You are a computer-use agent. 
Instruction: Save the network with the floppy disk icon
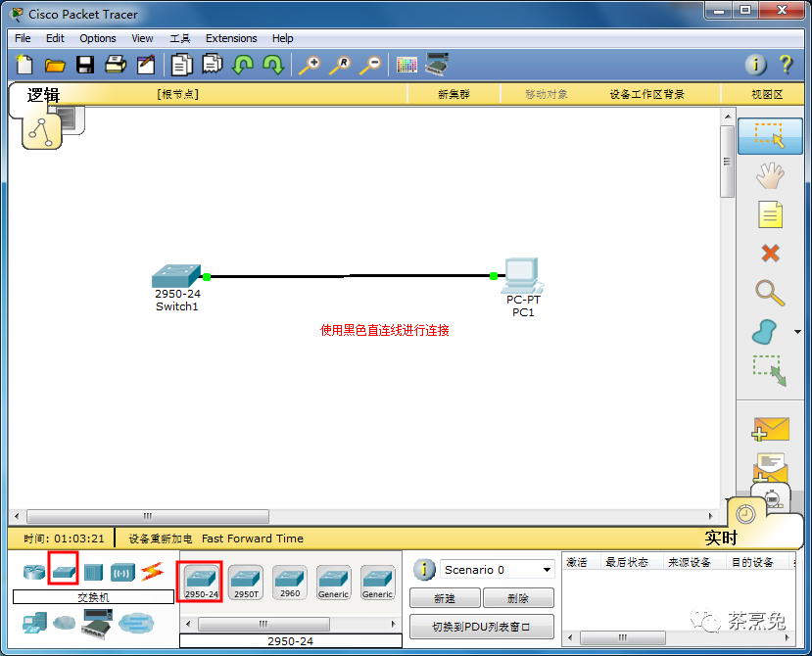[x=85, y=65]
